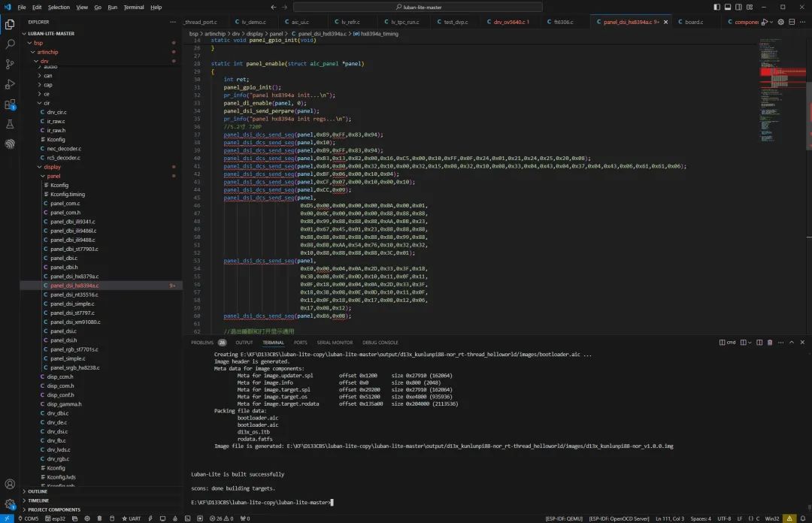Open editor More Actions ellipsis
Screen dimensions: 812x523
tap(803, 22)
